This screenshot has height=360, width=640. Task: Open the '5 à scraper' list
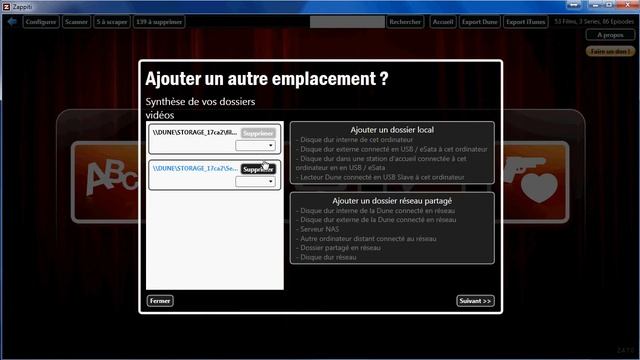click(111, 22)
